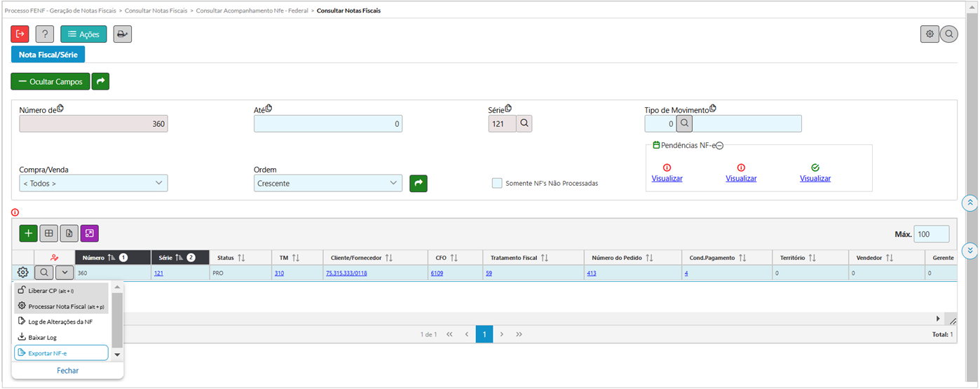Toggle the row actions chevron dropdown

64,273
